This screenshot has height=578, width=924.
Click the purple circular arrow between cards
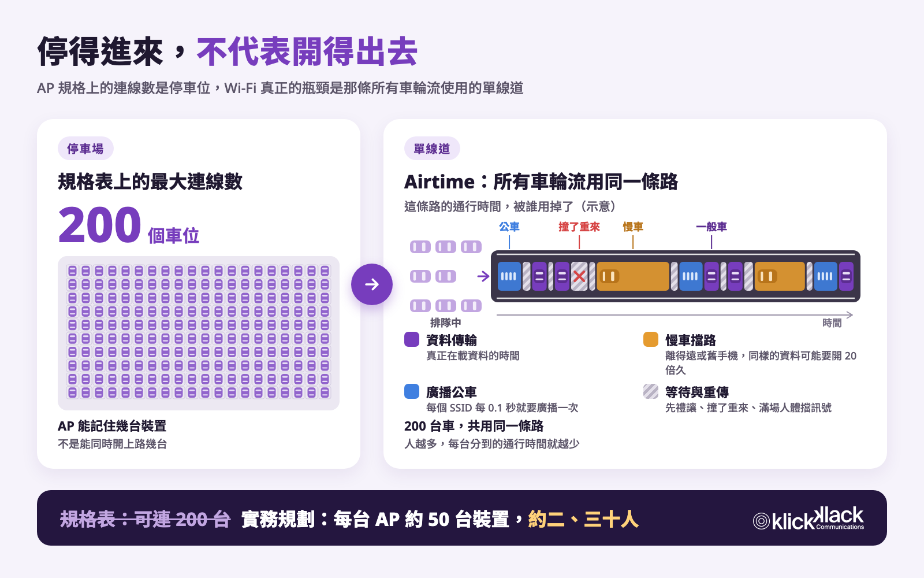[x=372, y=284]
